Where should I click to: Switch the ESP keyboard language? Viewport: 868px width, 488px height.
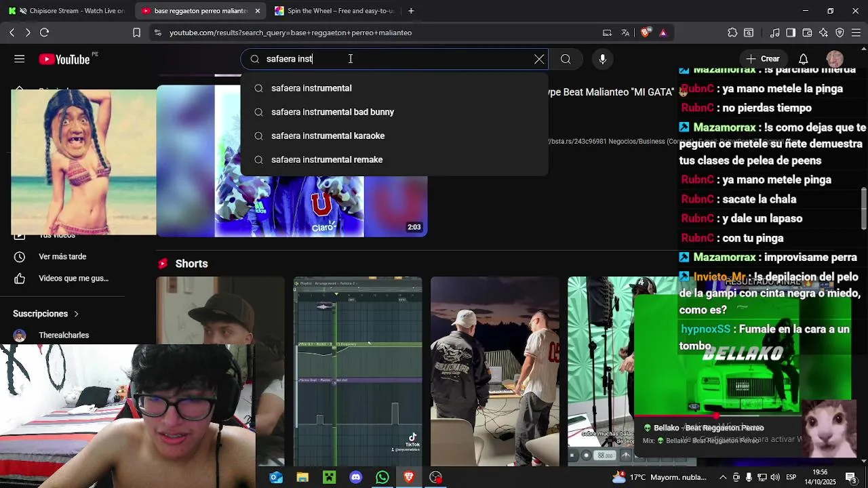791,477
